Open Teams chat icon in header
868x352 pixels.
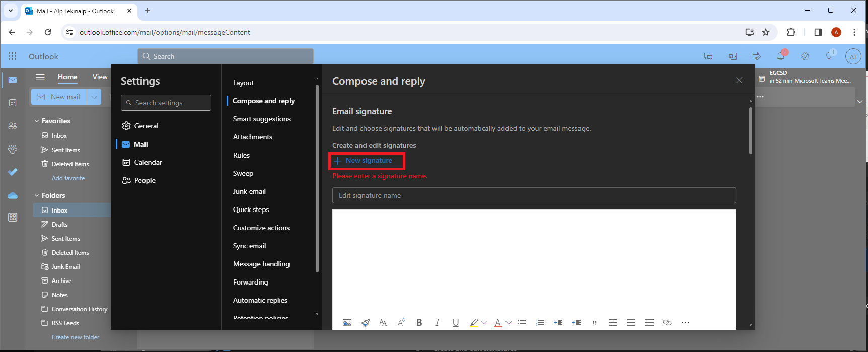coord(708,56)
